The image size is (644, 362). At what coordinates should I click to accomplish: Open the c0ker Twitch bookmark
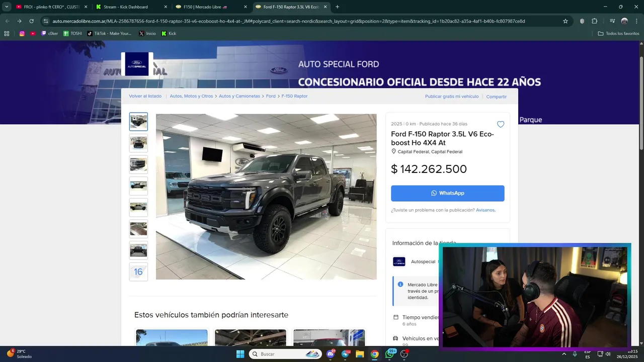49,34
